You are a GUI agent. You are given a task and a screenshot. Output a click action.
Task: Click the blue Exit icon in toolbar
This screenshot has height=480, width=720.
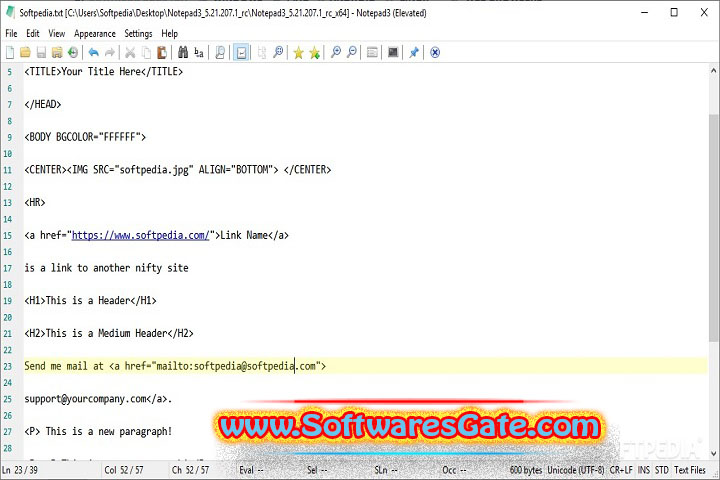435,52
